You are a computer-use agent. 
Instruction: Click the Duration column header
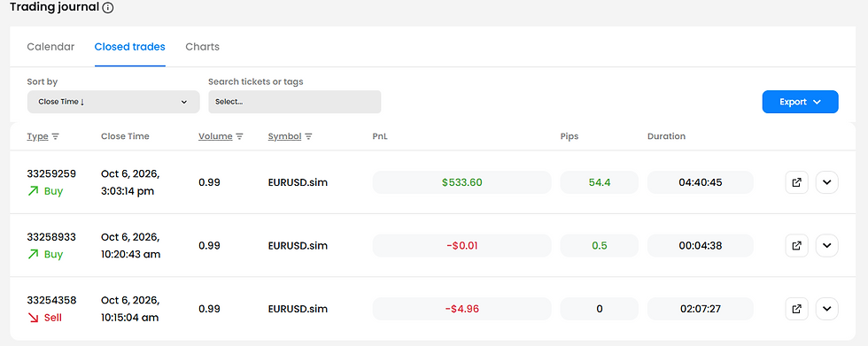(666, 136)
